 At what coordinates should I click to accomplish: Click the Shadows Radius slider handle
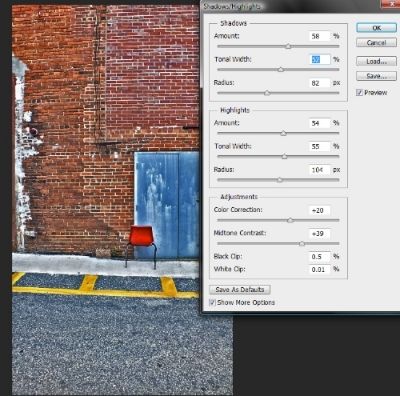pyautogui.click(x=267, y=93)
